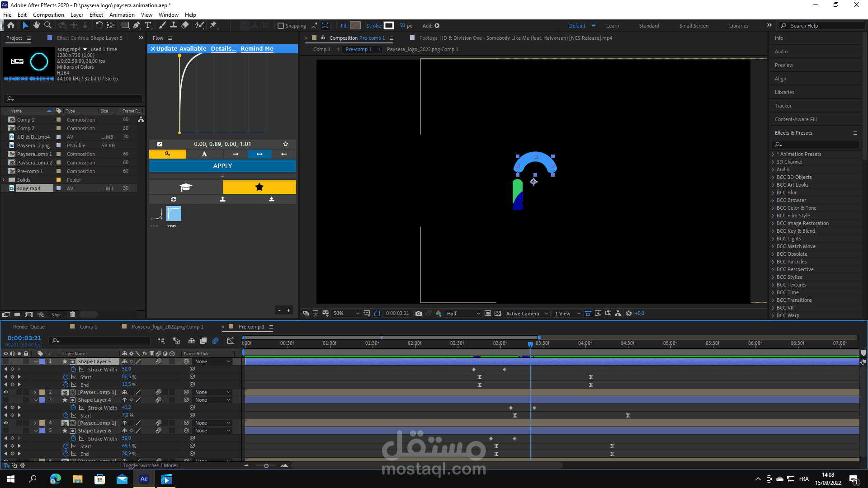
Task: Open the 50% magnification dropdown
Action: pos(347,313)
